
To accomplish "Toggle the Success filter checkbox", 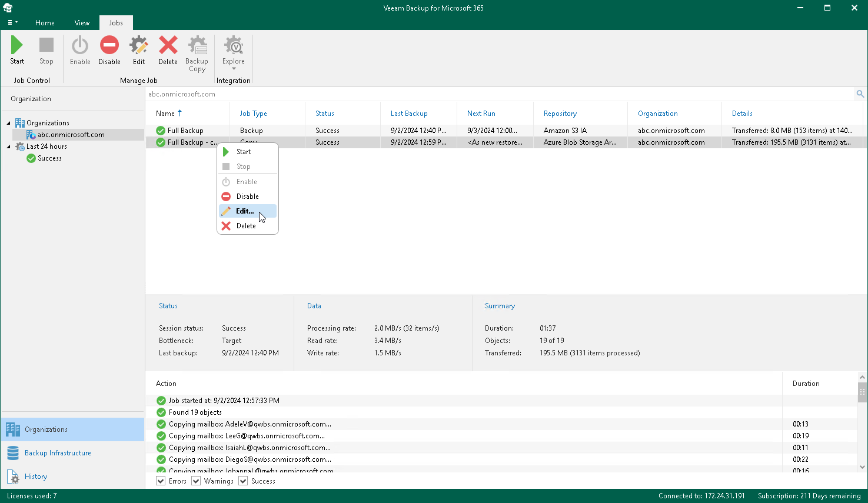I will tap(243, 481).
